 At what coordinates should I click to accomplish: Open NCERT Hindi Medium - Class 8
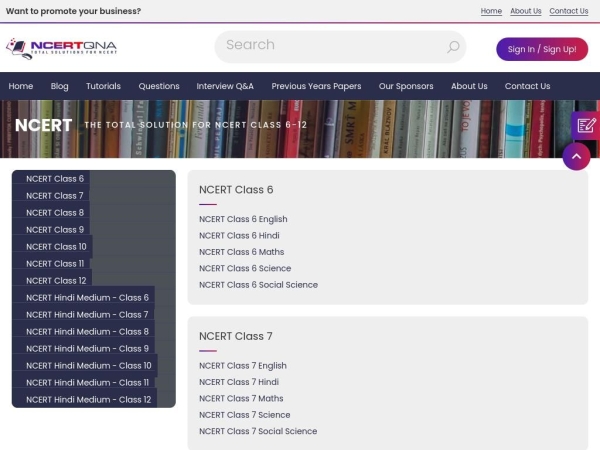(x=87, y=332)
